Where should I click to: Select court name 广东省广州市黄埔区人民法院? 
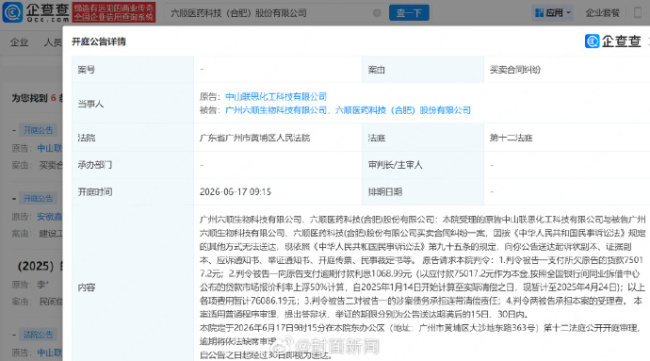(x=255, y=138)
